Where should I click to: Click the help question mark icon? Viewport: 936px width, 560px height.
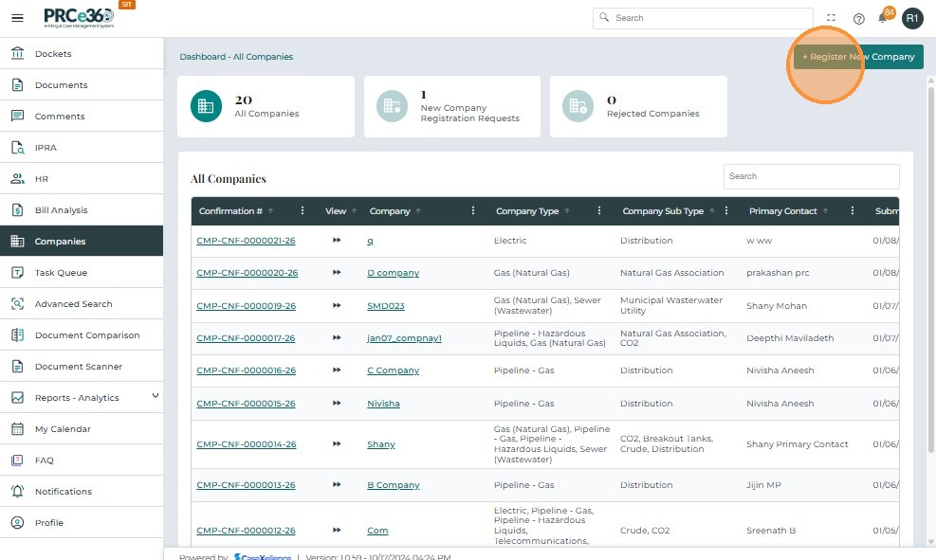[858, 18]
